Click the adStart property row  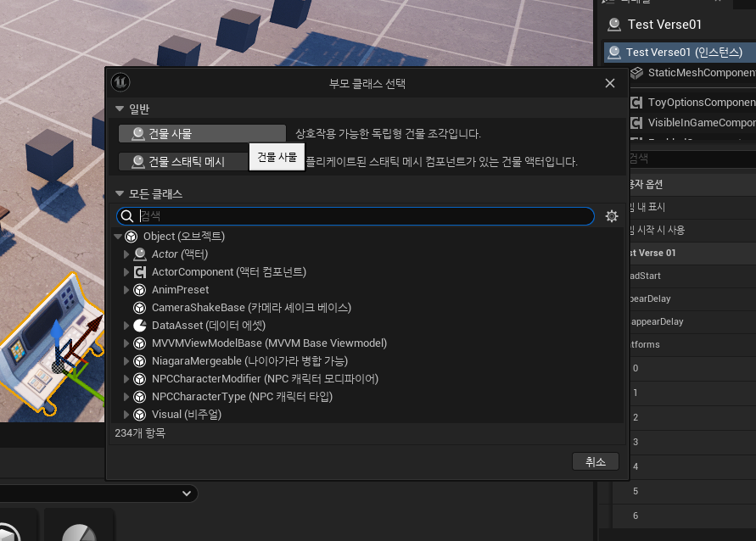(692, 276)
